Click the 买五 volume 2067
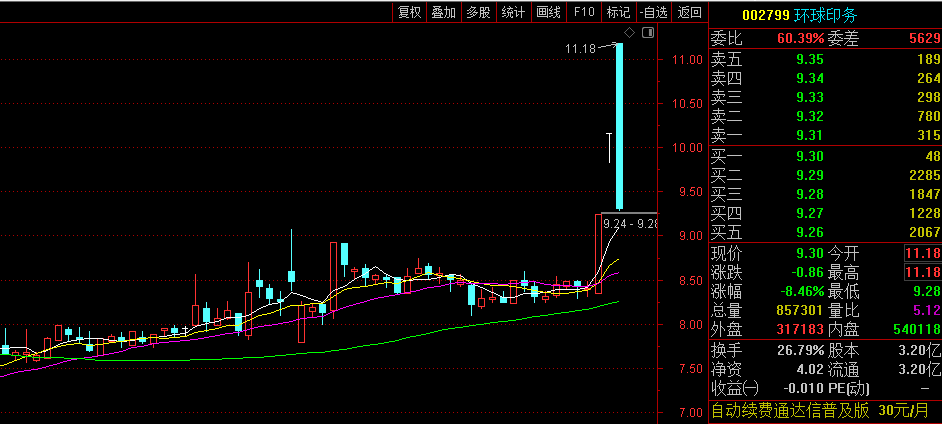Image resolution: width=942 pixels, height=424 pixels. (x=924, y=232)
